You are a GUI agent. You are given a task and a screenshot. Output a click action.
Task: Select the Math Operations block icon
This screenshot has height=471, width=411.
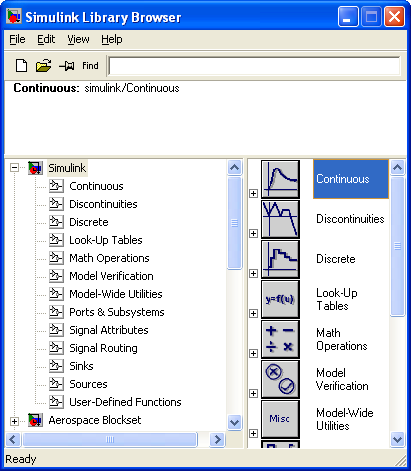280,339
